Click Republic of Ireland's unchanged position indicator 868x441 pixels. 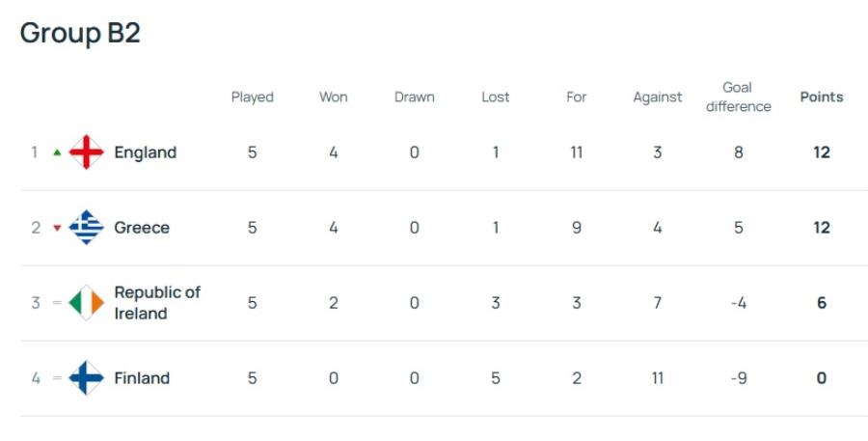point(57,302)
